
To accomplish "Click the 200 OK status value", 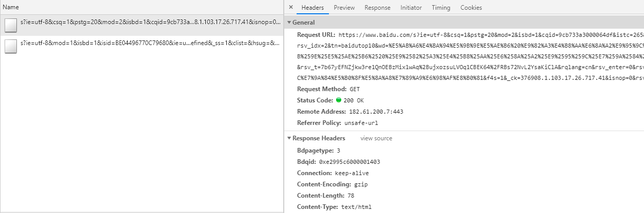I will click(x=354, y=100).
